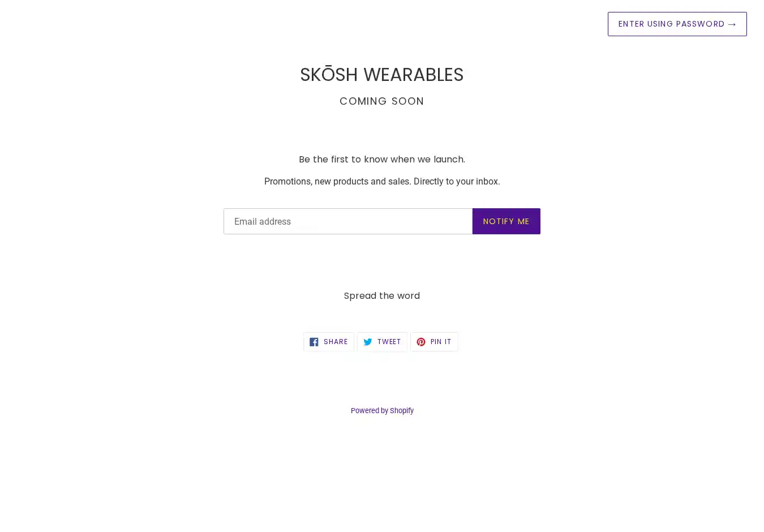The width and height of the screenshot is (764, 532).
Task: Click the word 'Shopify' in the footer
Action: 402,411
